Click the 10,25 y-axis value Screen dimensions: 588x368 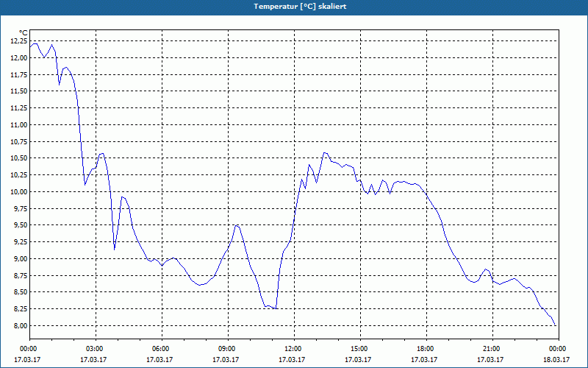coord(19,175)
